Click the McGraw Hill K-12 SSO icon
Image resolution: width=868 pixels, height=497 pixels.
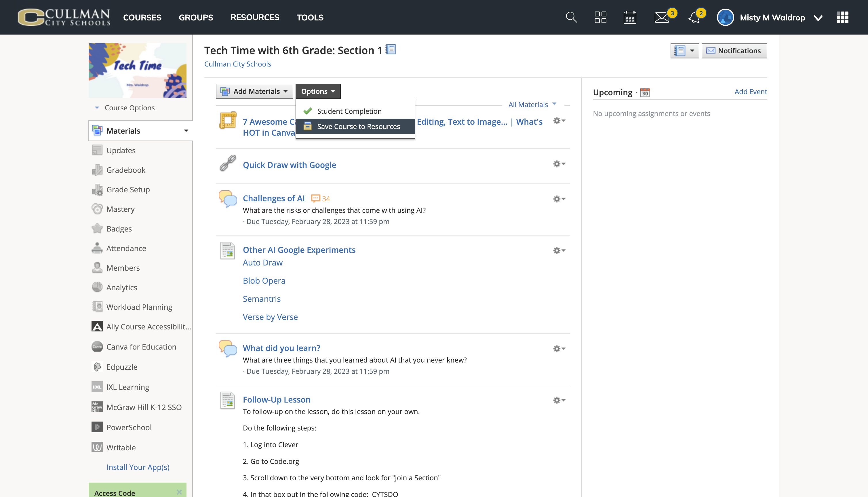(97, 407)
